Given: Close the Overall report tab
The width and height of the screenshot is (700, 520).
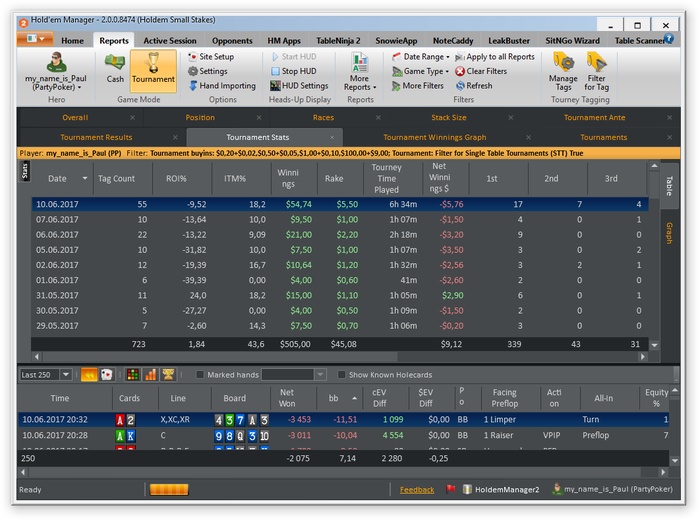Looking at the screenshot, I should 132,118.
